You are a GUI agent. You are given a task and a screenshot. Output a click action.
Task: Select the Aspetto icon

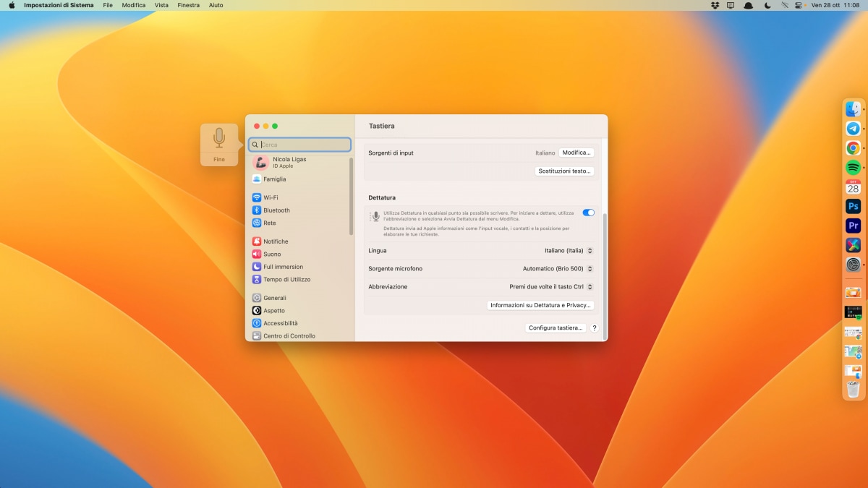(x=257, y=311)
